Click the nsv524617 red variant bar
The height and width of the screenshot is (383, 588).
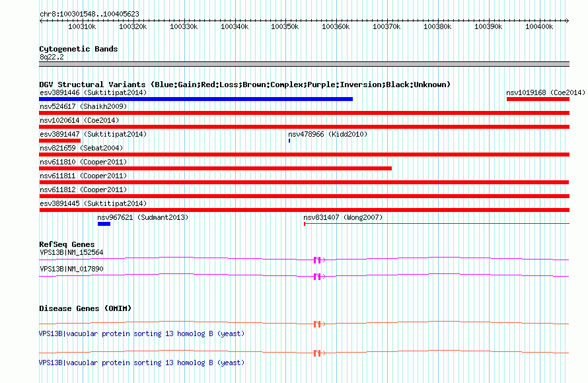(x=304, y=113)
